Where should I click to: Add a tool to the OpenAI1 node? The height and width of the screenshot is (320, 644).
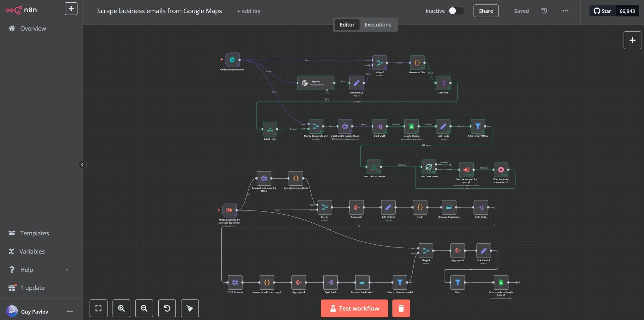point(327,100)
